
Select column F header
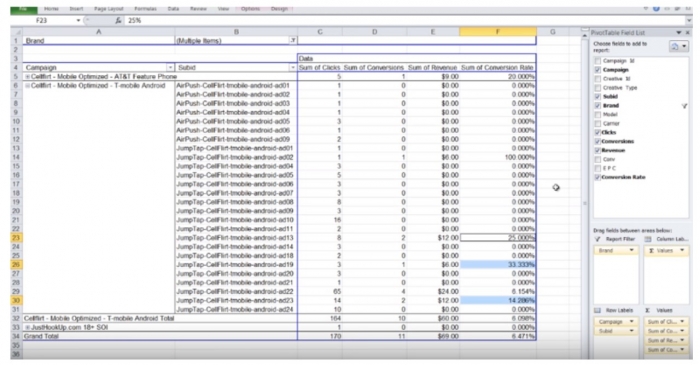[x=498, y=32]
